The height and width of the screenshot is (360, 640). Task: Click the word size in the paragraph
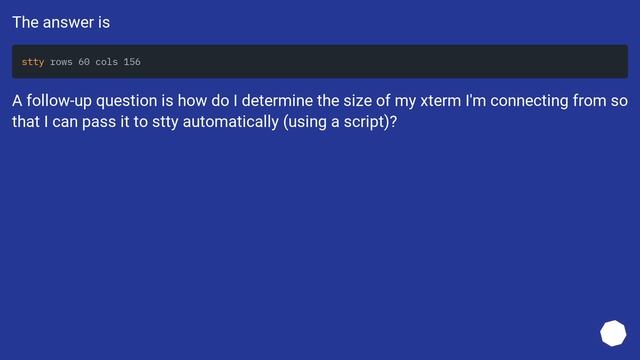357,100
